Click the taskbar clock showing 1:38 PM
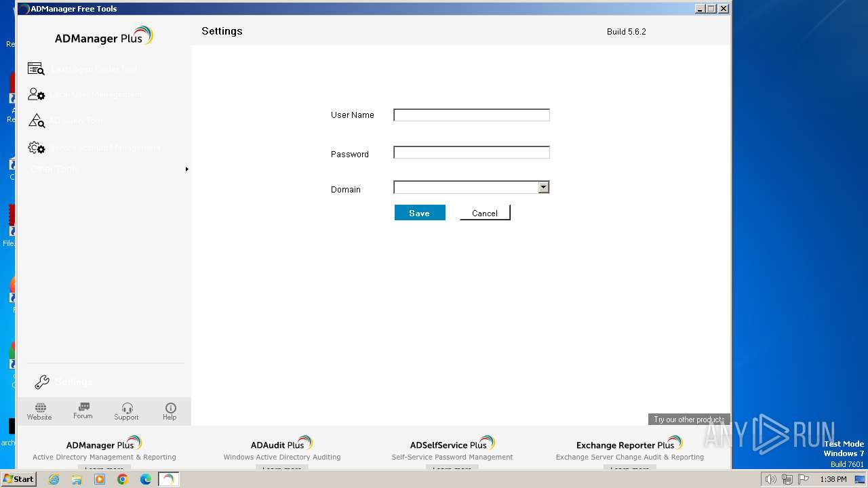Viewport: 868px width, 488px height. click(833, 479)
